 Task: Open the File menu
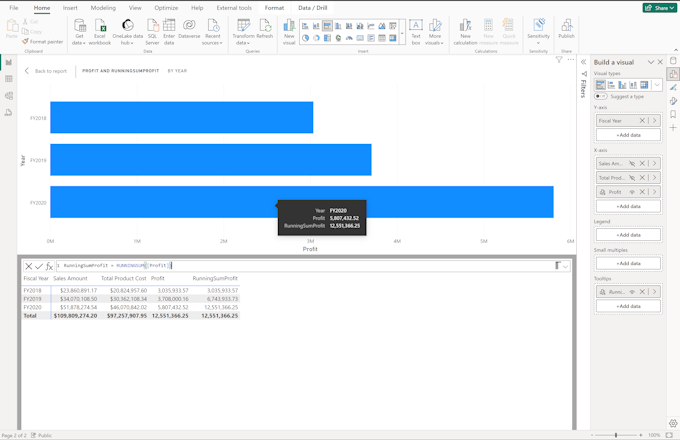(14, 8)
